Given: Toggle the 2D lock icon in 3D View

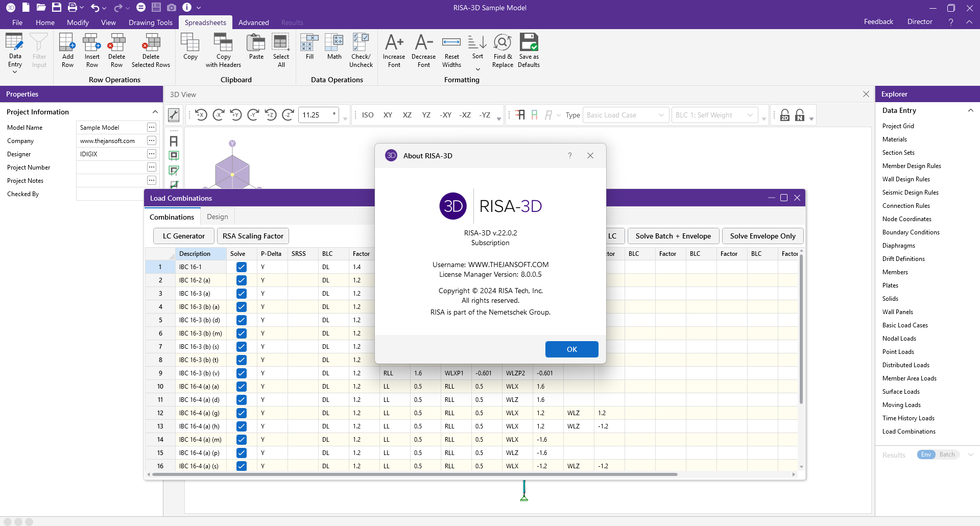Looking at the screenshot, I should click(785, 115).
